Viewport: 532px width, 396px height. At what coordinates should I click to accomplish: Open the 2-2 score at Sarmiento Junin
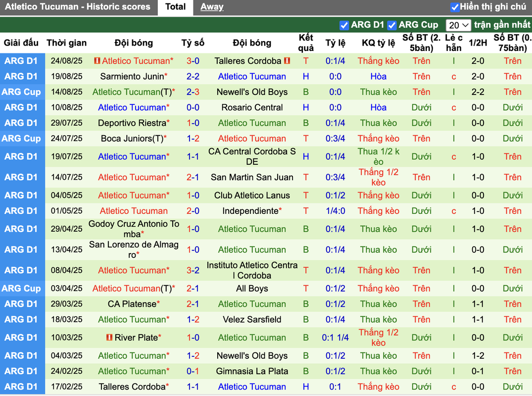click(193, 77)
